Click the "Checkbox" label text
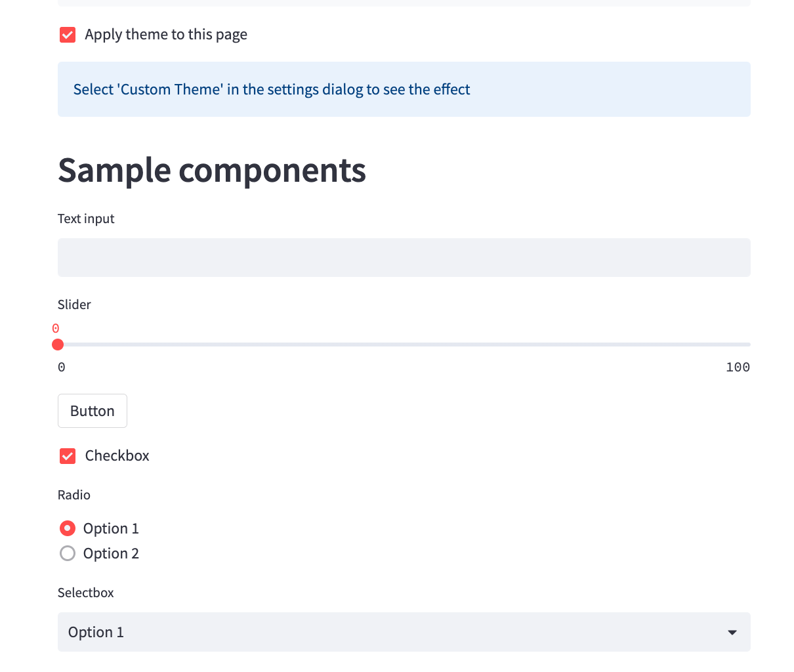 [117, 456]
